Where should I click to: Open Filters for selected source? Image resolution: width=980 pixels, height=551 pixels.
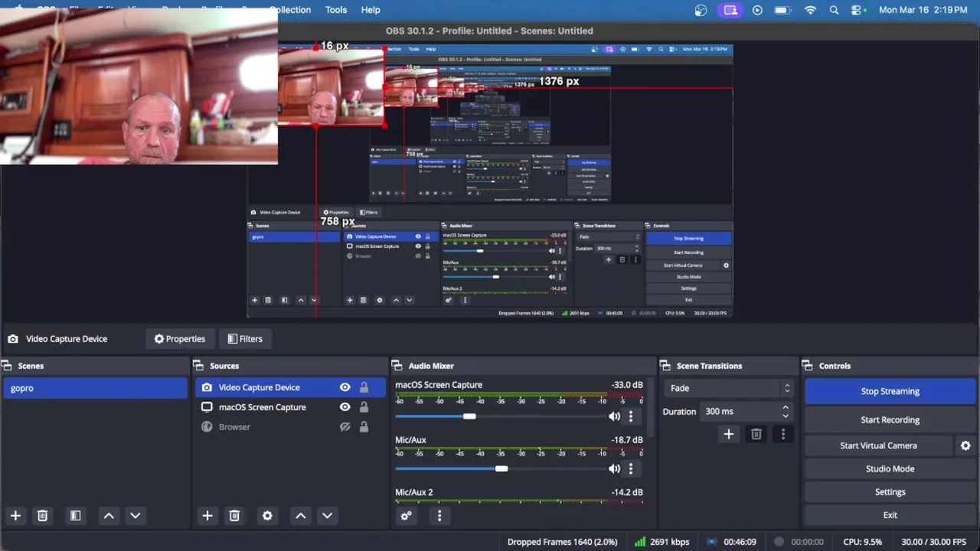pos(245,339)
